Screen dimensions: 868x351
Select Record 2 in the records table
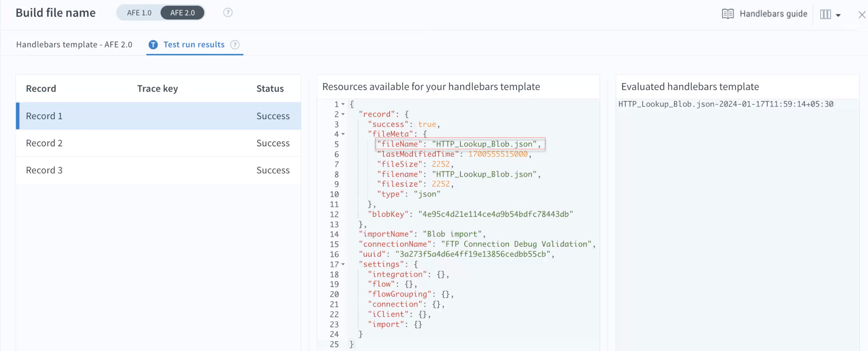point(158,143)
